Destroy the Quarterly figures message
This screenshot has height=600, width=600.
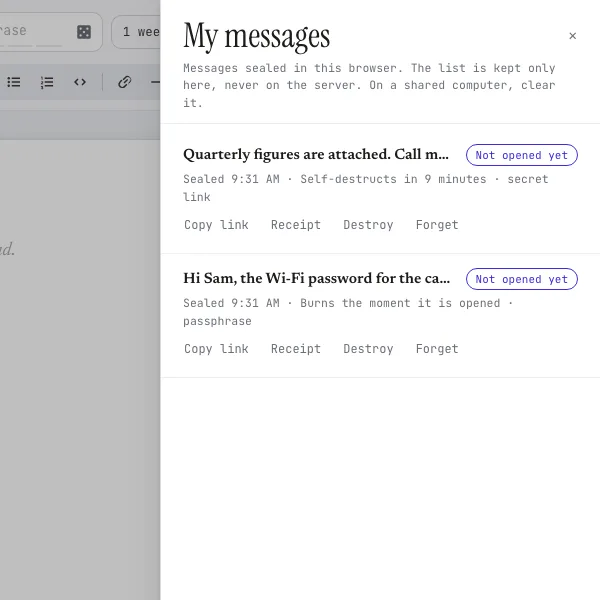click(x=368, y=225)
